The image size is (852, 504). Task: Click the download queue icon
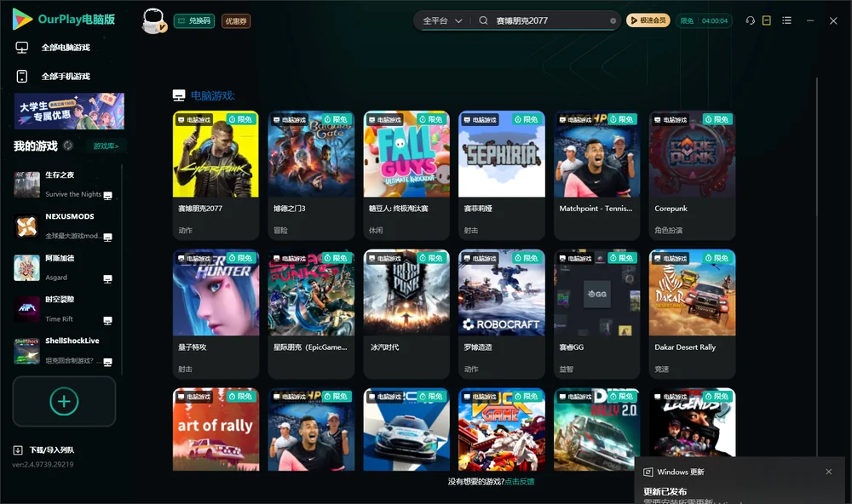pyautogui.click(x=18, y=450)
